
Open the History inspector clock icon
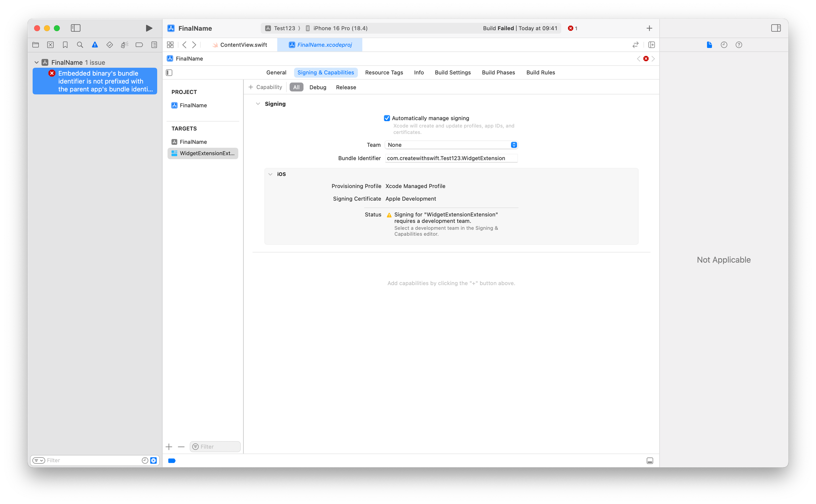coord(724,45)
